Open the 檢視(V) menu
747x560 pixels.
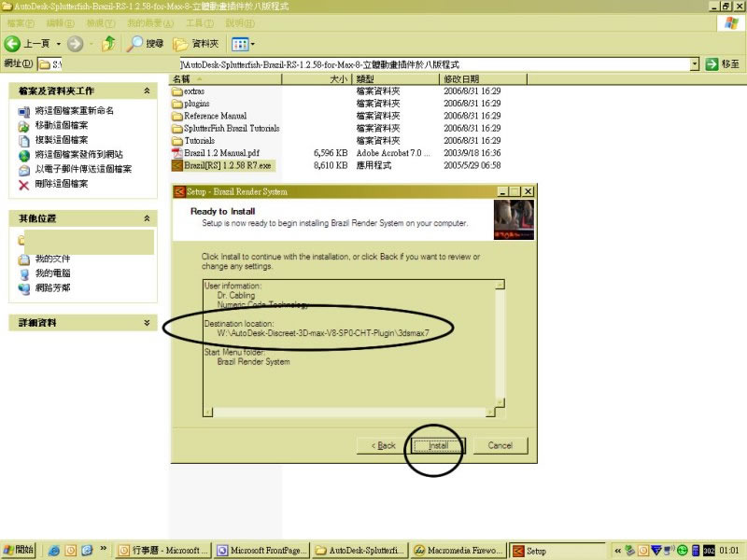pos(101,22)
